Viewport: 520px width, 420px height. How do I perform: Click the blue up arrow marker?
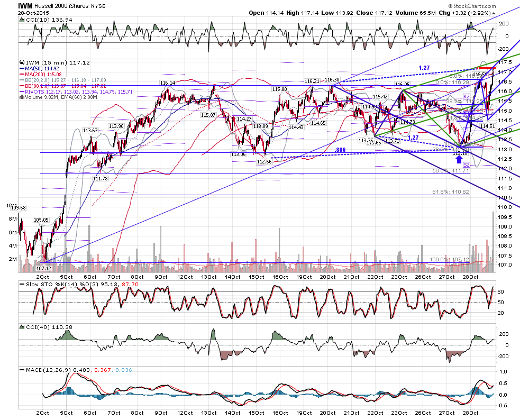click(x=459, y=159)
